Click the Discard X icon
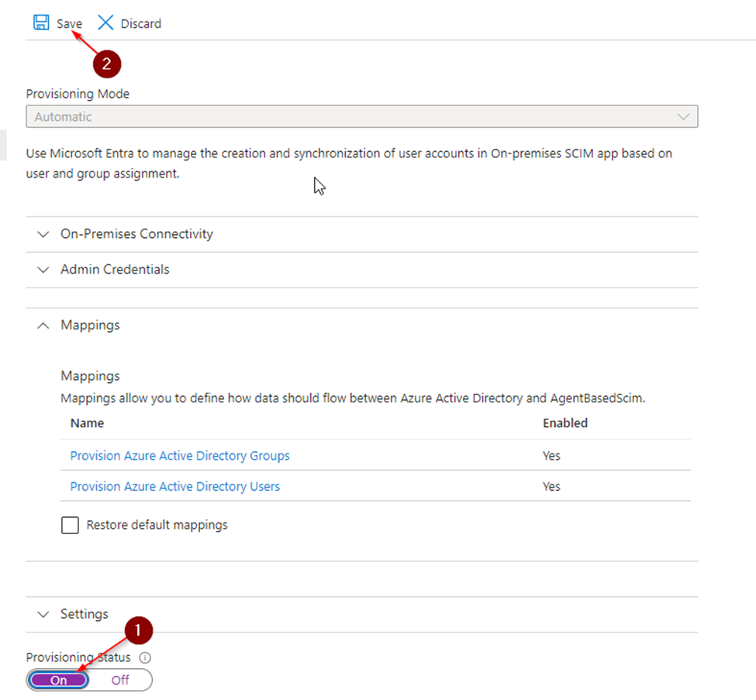The height and width of the screenshot is (700, 756). [x=105, y=22]
